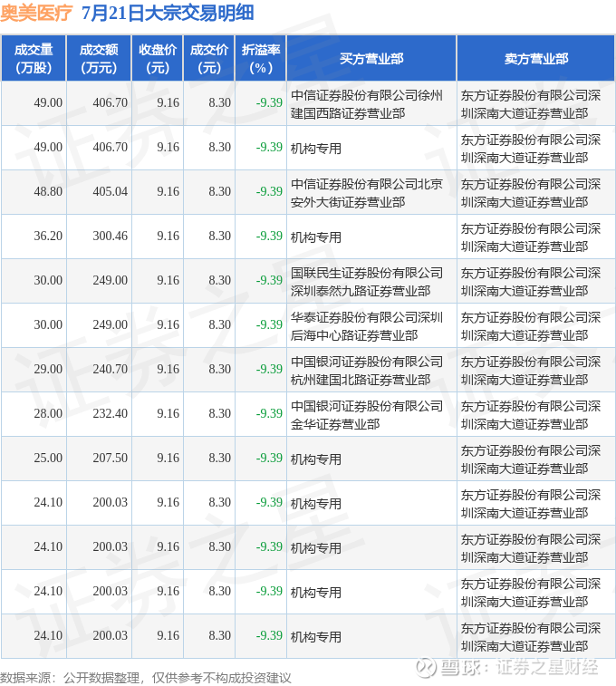Click 406.70 amount in the 徐州 buyer row
616x686 pixels.
click(x=111, y=102)
